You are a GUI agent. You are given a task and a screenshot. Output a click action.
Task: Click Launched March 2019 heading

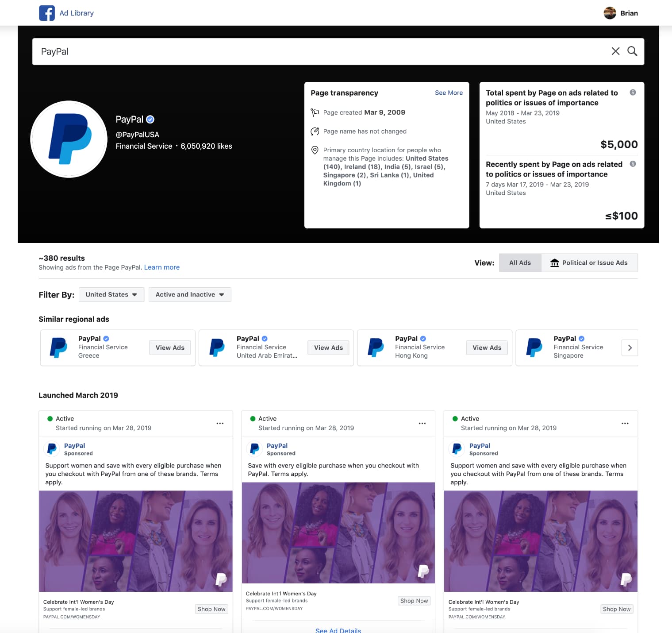(78, 395)
